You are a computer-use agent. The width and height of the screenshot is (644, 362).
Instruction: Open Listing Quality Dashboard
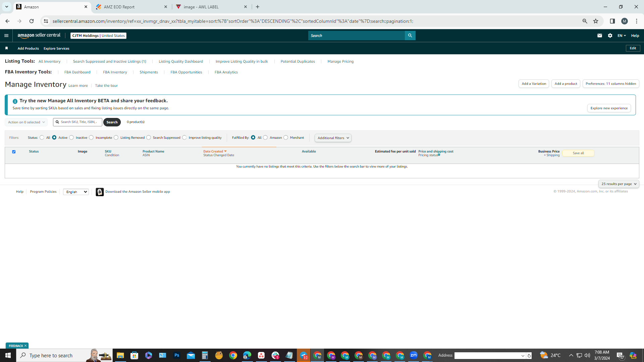coord(181,61)
